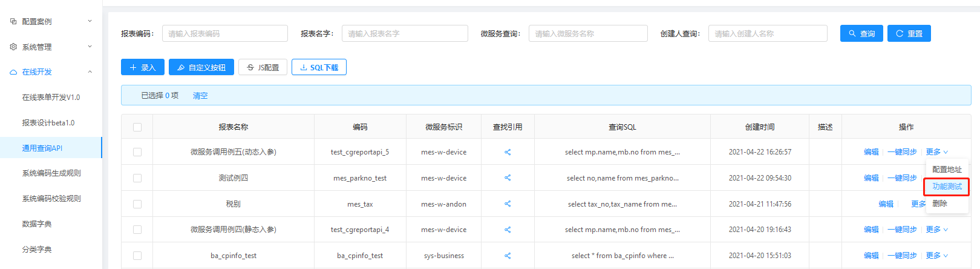
Task: Click the 创建时间 column header
Action: tap(760, 127)
